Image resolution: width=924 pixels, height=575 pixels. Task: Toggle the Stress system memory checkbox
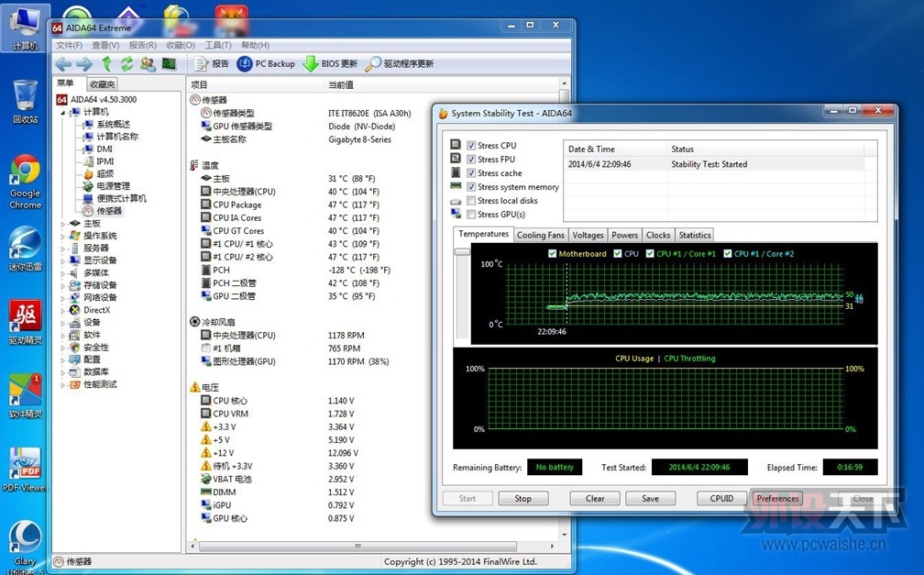[x=471, y=187]
